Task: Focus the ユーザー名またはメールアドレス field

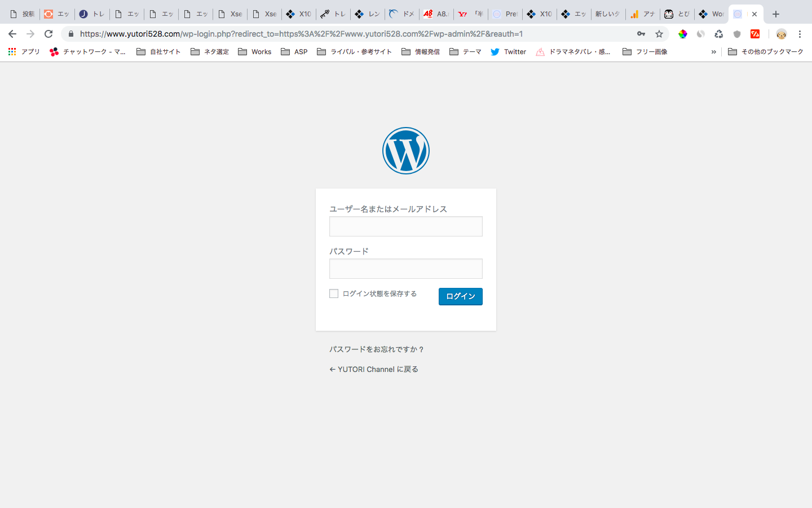Action: click(406, 226)
